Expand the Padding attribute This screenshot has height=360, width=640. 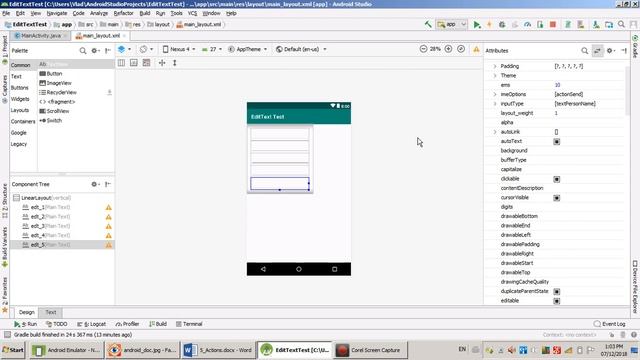pyautogui.click(x=495, y=66)
